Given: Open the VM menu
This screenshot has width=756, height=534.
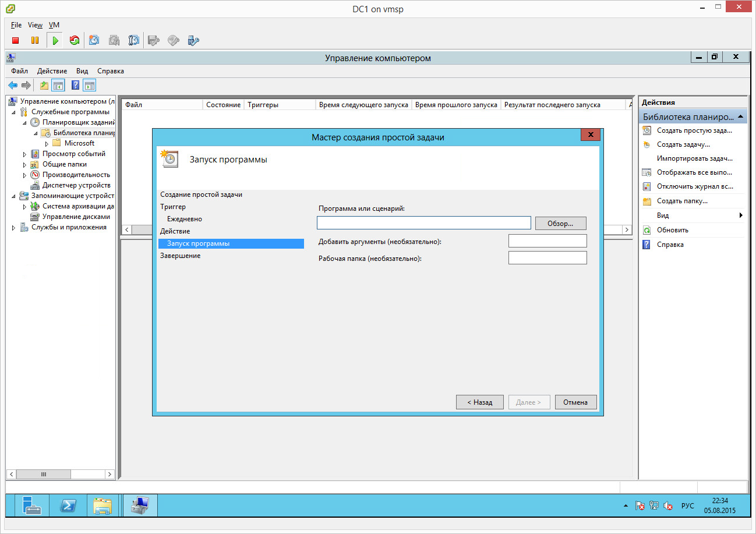Looking at the screenshot, I should (x=54, y=25).
